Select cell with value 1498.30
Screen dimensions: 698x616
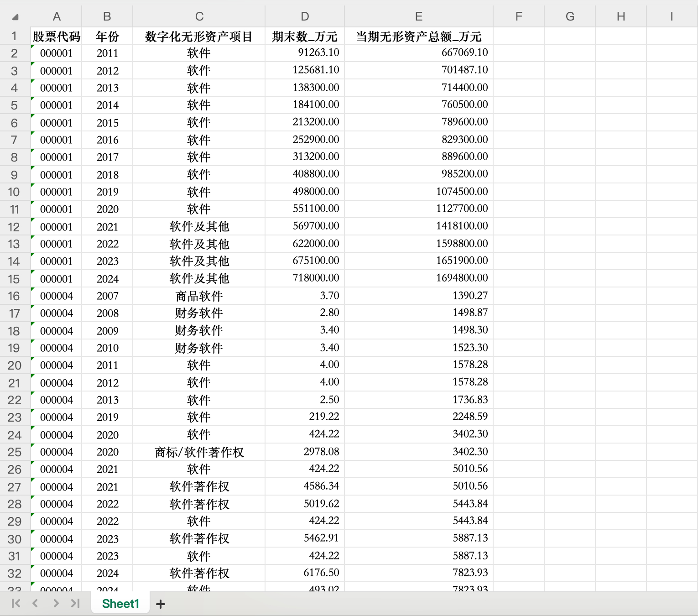(x=419, y=330)
